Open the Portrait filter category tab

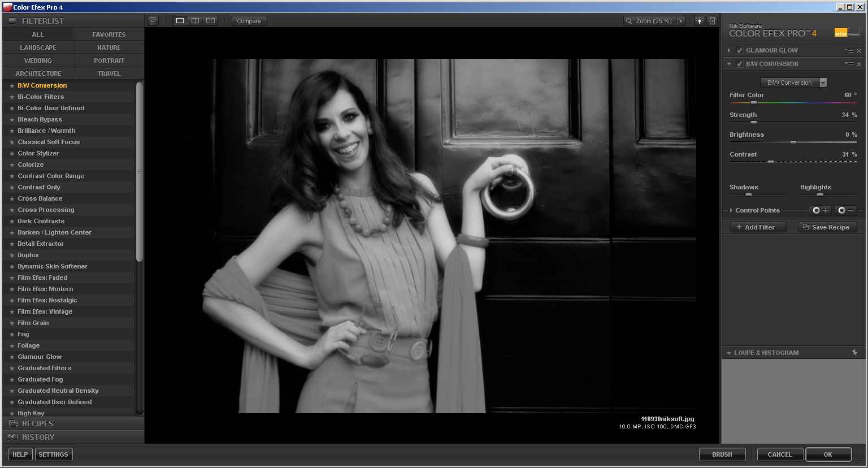pos(108,60)
